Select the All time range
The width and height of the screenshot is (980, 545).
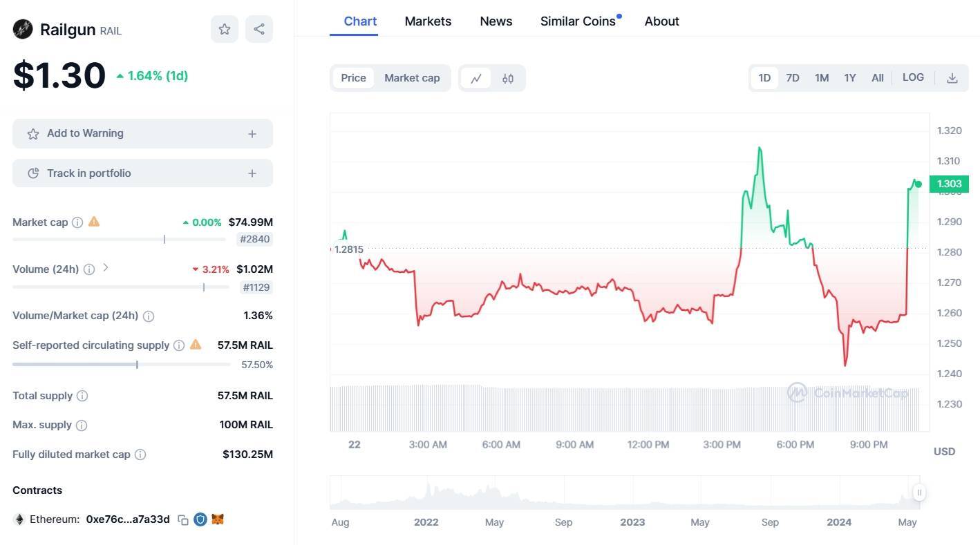(x=878, y=78)
